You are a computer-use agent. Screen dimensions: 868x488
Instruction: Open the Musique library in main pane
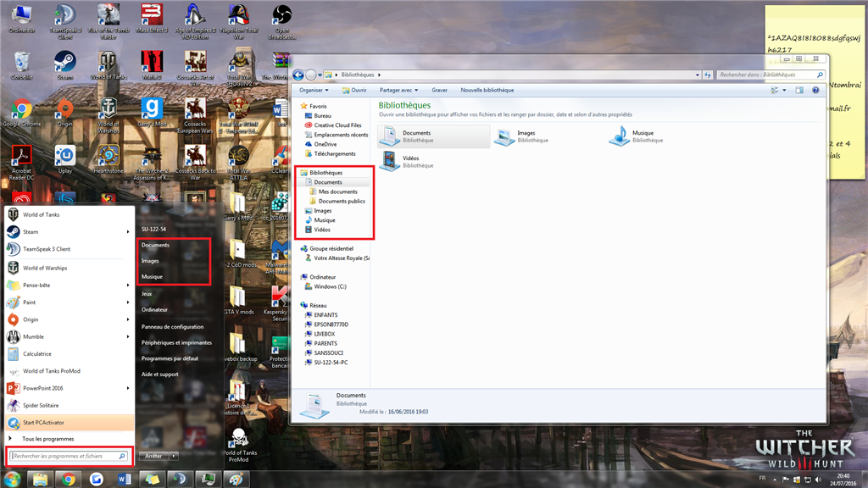(637, 136)
